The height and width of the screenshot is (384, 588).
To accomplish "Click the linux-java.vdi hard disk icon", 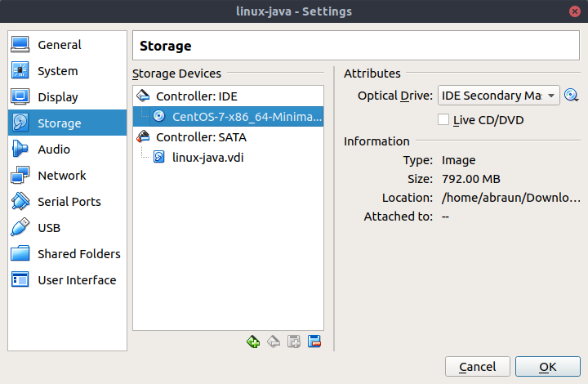I will click(x=159, y=157).
